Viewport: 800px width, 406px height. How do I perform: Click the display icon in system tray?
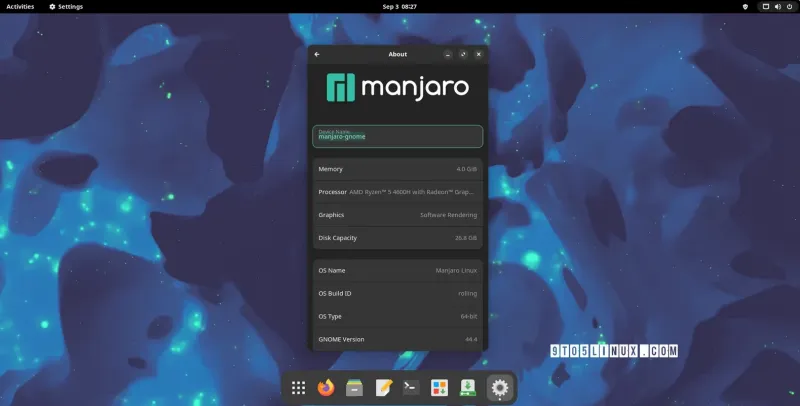click(x=765, y=7)
